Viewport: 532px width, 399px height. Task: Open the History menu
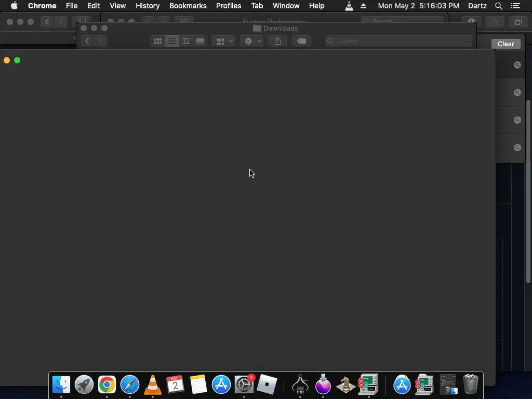tap(148, 6)
